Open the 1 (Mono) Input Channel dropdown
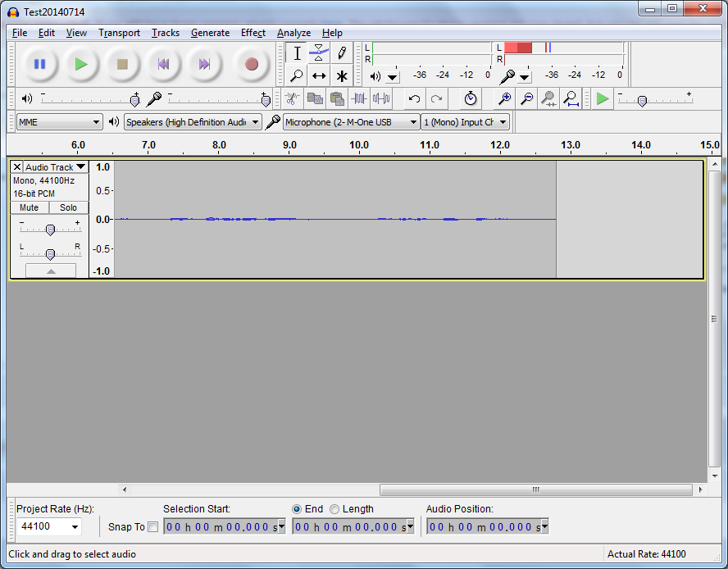Image resolution: width=728 pixels, height=569 pixels. point(465,122)
